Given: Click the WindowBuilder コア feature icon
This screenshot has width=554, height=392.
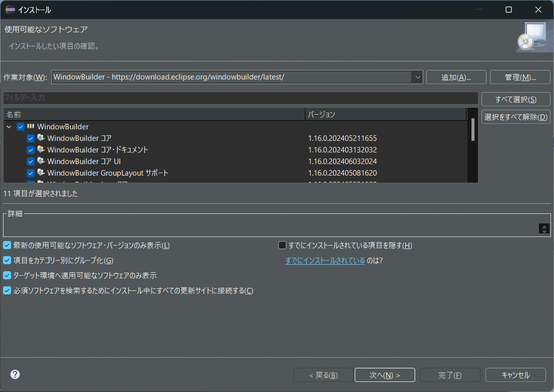Looking at the screenshot, I should pyautogui.click(x=41, y=137).
